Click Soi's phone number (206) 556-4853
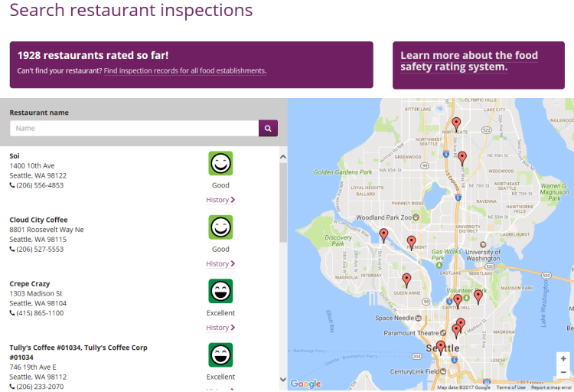Screen dimensions: 574x392 40,185
